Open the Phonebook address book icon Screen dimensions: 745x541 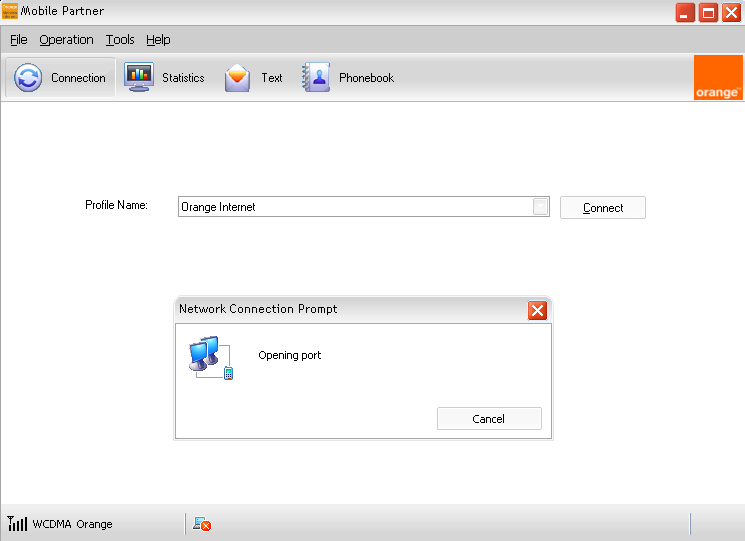[x=316, y=77]
